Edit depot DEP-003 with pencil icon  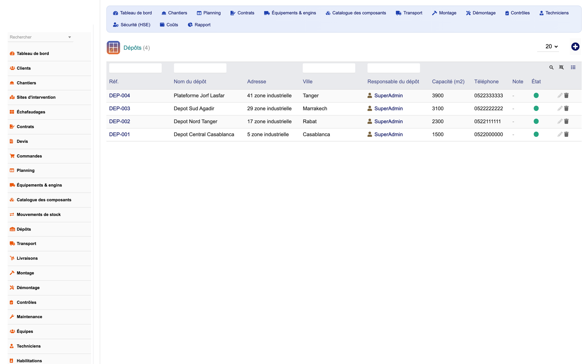(560, 108)
